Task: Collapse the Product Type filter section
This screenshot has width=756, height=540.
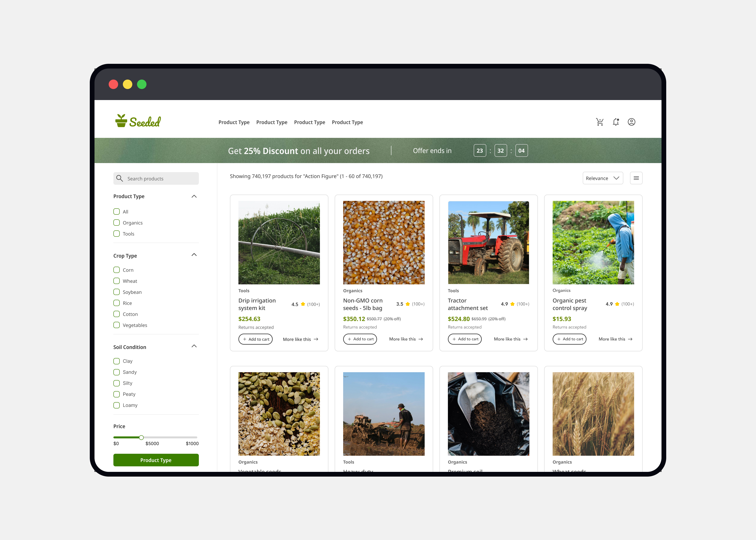Action: (x=194, y=196)
